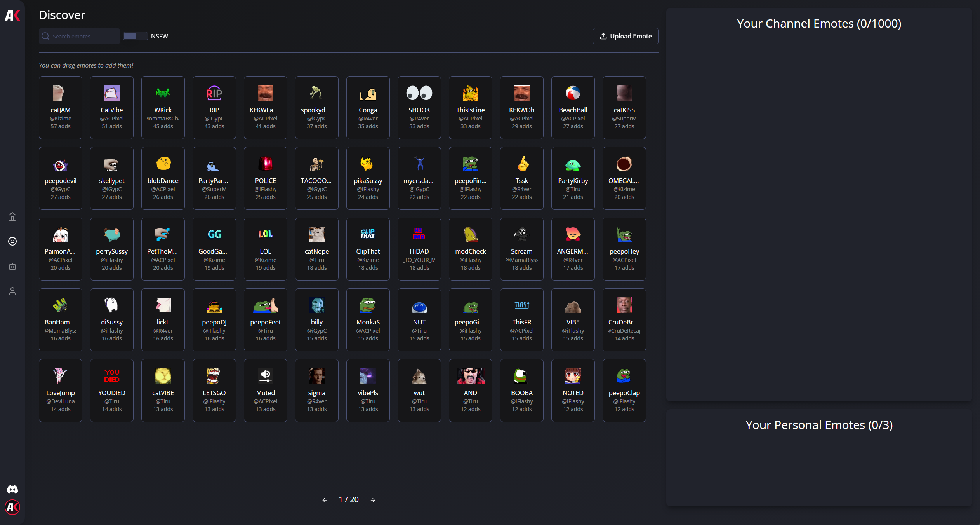Select the BOOBA emote card
This screenshot has width=980, height=525.
pyautogui.click(x=522, y=391)
